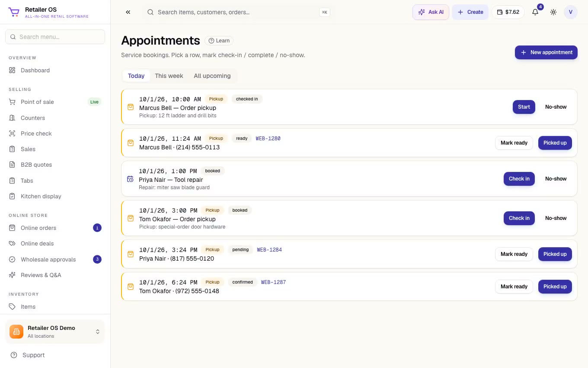The image size is (588, 368).
Task: Mark Marcus Bell 10:00 AM as No-show
Action: pos(556,107)
